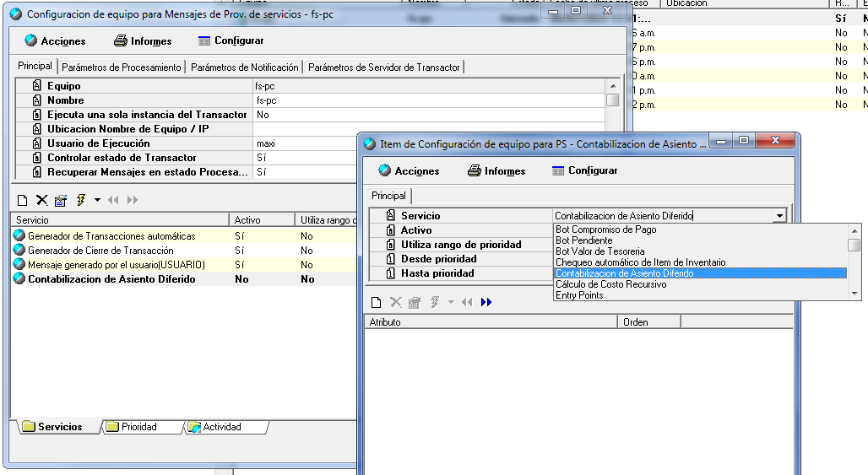Expand dropdown arrow beside lightning icon in Item window
The height and width of the screenshot is (475, 868).
tap(451, 303)
